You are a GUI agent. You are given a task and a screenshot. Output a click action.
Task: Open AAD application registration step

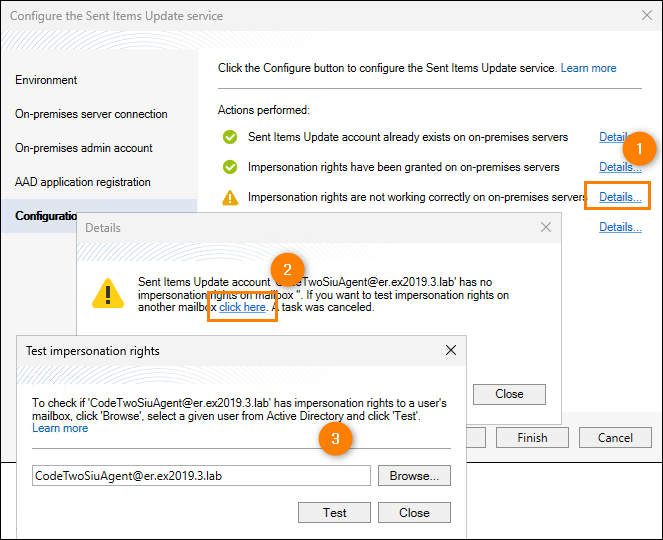pos(83,182)
